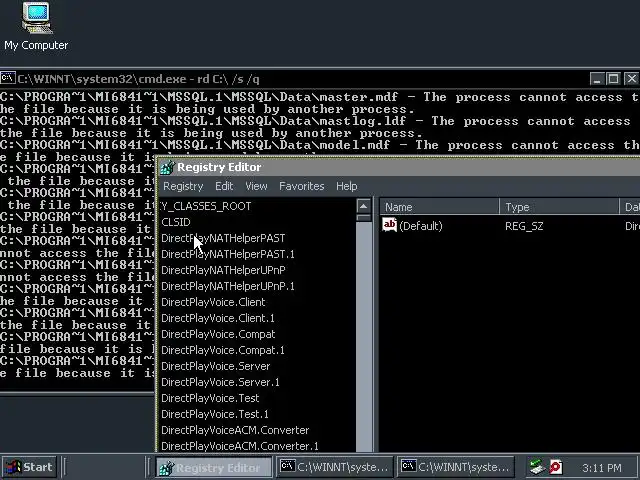Click the model.mdf error line in cmd
640x480 pixels.
pyautogui.click(x=320, y=145)
